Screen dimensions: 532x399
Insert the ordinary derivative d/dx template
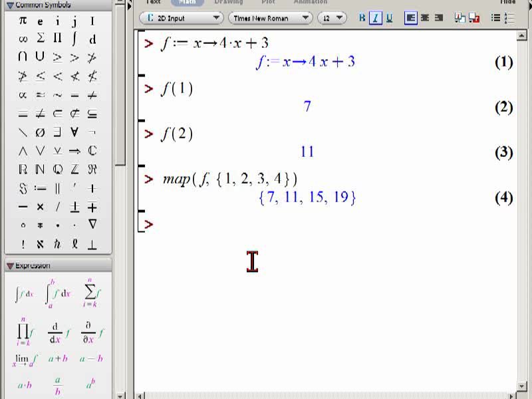58,333
